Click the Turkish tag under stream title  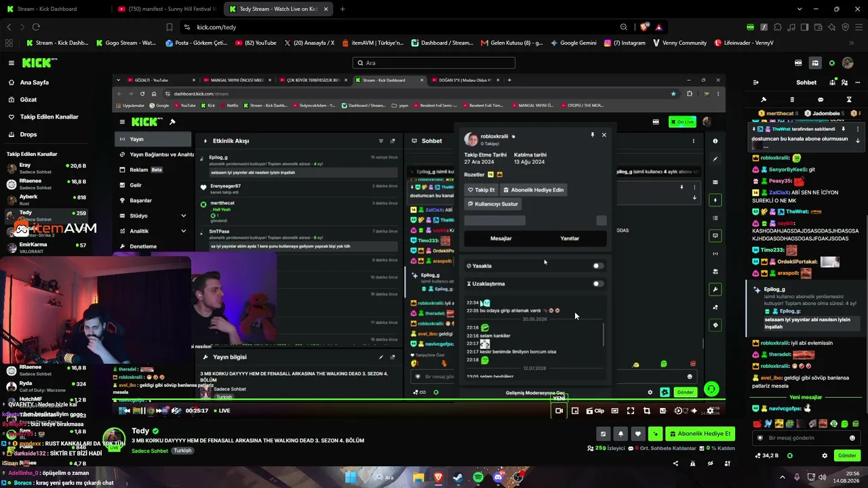[182, 451]
